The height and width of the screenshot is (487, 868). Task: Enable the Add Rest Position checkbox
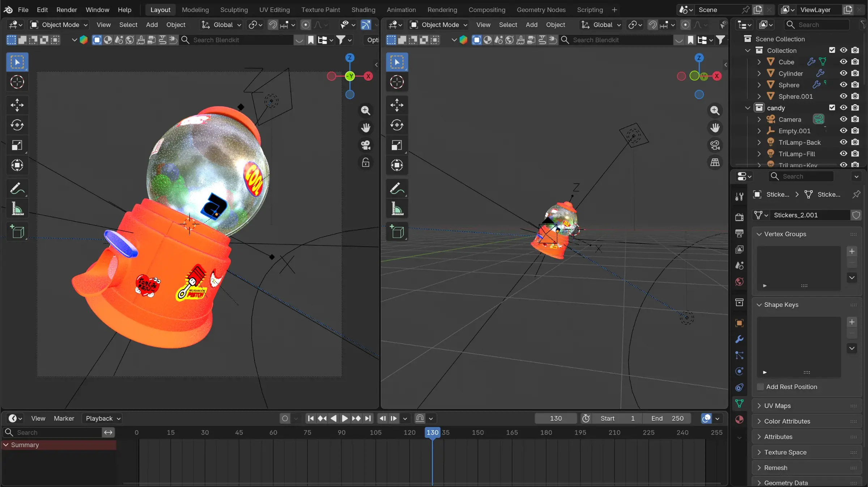pyautogui.click(x=761, y=387)
